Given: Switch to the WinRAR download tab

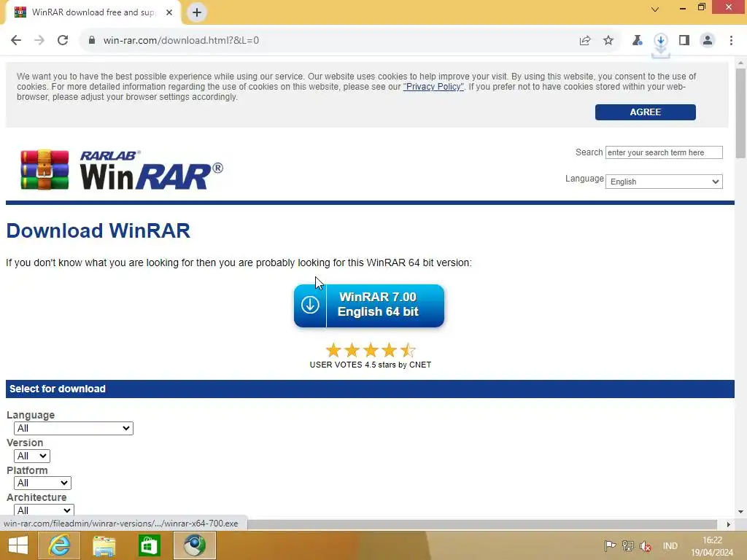Looking at the screenshot, I should click(93, 12).
